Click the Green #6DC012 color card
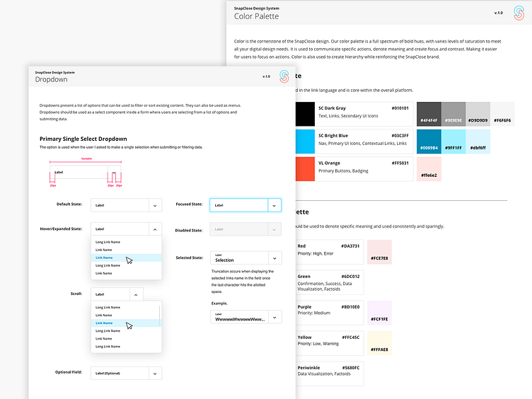The width and height of the screenshot is (532, 399). pos(330,282)
